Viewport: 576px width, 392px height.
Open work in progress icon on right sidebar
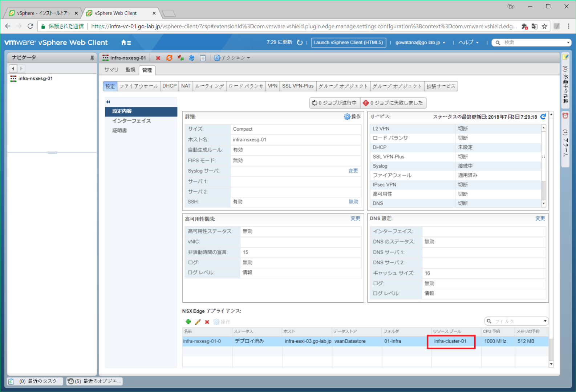tap(565, 57)
